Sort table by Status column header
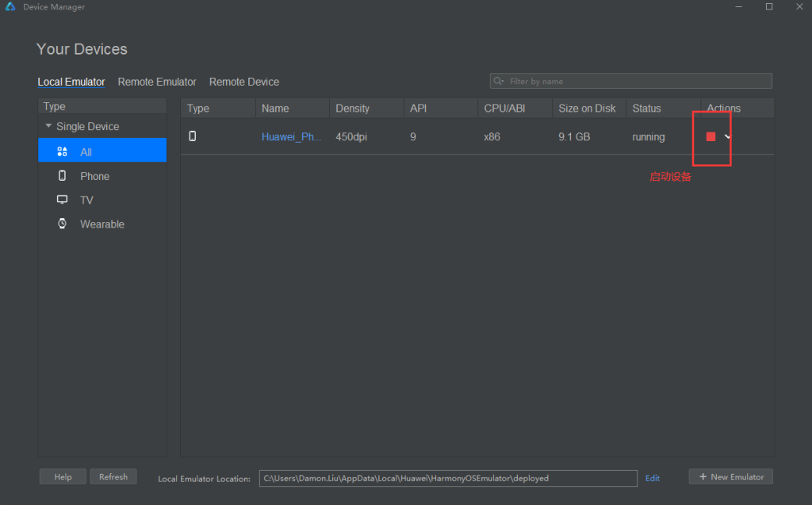The width and height of the screenshot is (812, 505). [663, 109]
